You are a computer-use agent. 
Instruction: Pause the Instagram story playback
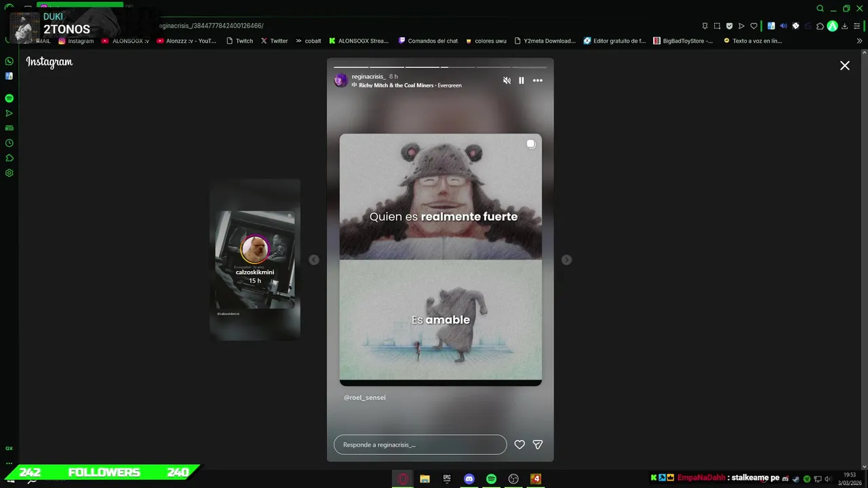click(521, 81)
